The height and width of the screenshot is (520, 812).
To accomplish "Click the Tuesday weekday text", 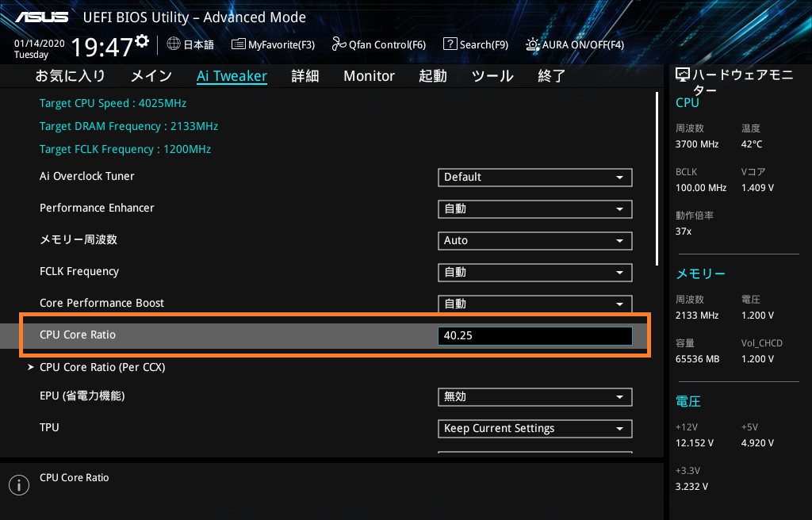I will click(x=31, y=55).
